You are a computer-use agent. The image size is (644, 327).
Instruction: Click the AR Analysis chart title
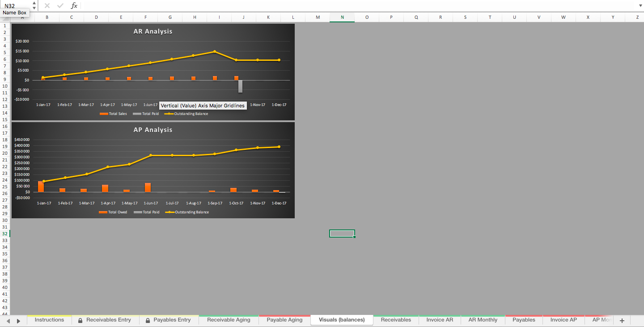pyautogui.click(x=153, y=31)
